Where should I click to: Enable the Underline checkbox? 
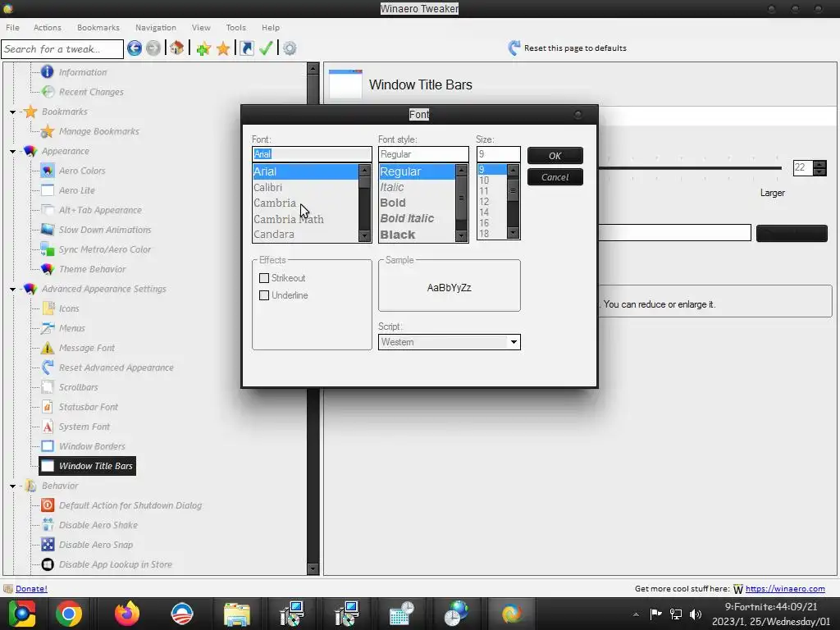coord(264,295)
